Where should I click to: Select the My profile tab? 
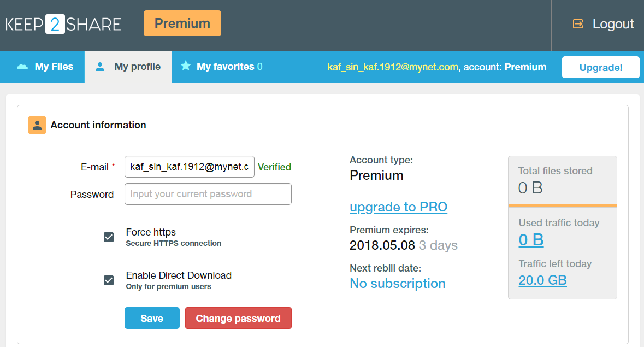[x=128, y=67]
